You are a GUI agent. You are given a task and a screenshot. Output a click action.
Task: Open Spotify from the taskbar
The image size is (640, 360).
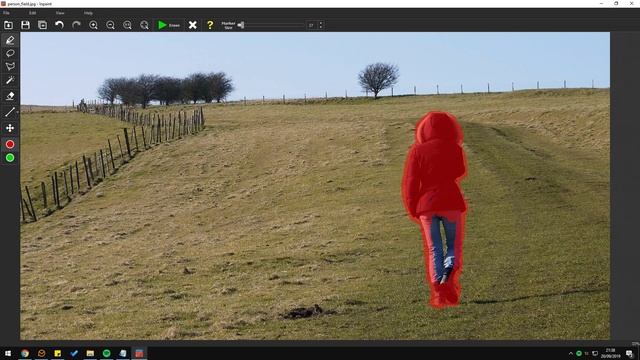point(107,353)
